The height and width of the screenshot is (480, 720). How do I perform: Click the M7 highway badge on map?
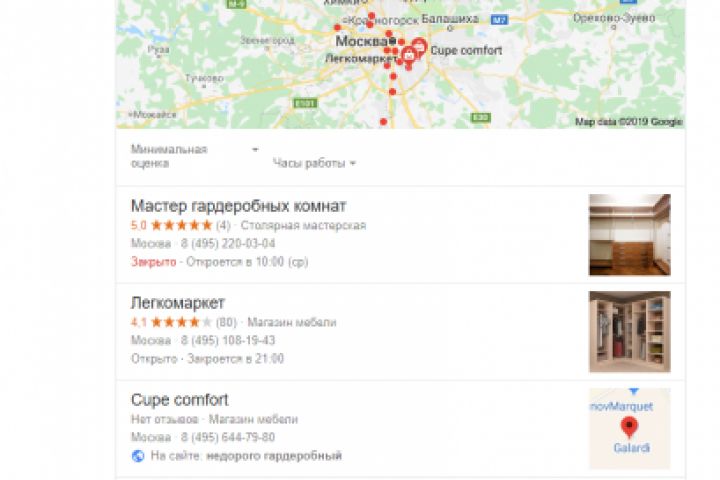(x=499, y=20)
